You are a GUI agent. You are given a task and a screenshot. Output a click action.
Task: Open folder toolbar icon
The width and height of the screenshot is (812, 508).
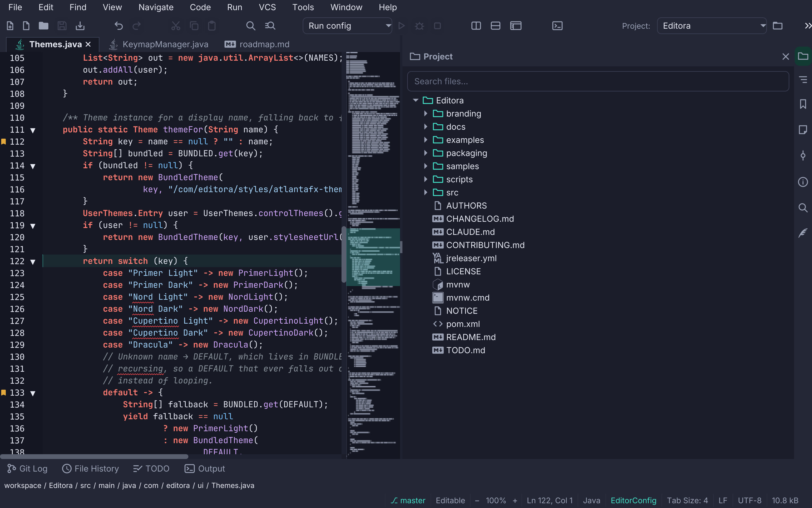[x=44, y=26]
